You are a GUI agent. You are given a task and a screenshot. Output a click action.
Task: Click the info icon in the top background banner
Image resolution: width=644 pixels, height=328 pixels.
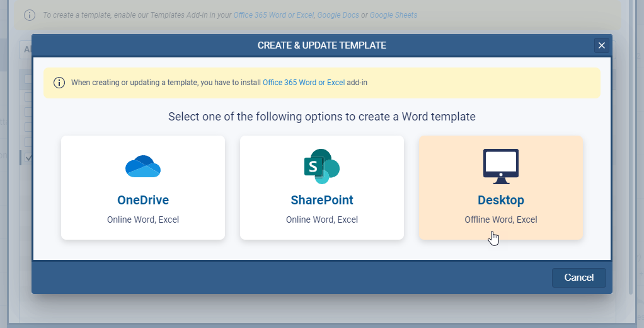(x=30, y=15)
